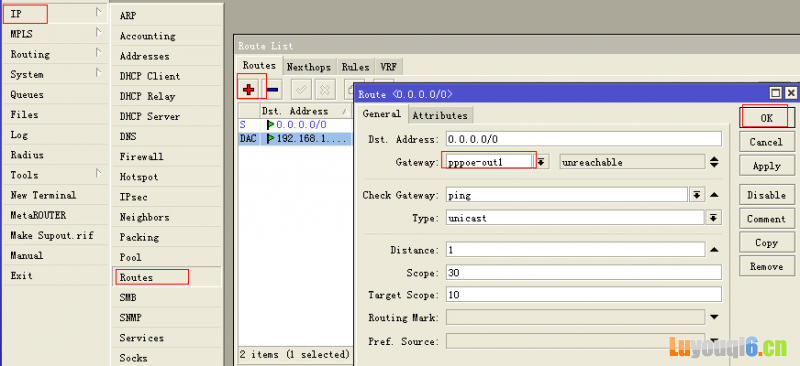The image size is (800, 366).
Task: Switch to the Attributes tab
Action: [x=440, y=115]
